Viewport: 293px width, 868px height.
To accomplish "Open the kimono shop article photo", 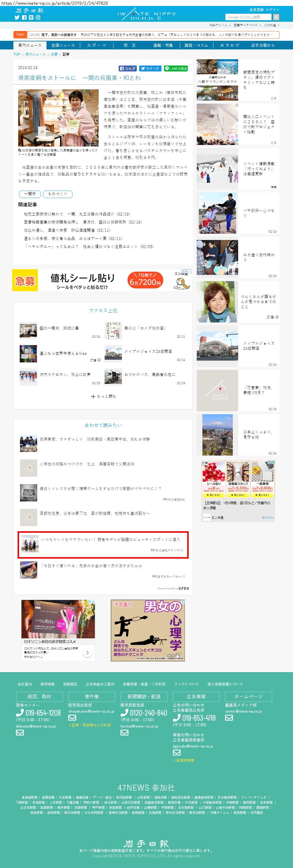I will click(58, 118).
